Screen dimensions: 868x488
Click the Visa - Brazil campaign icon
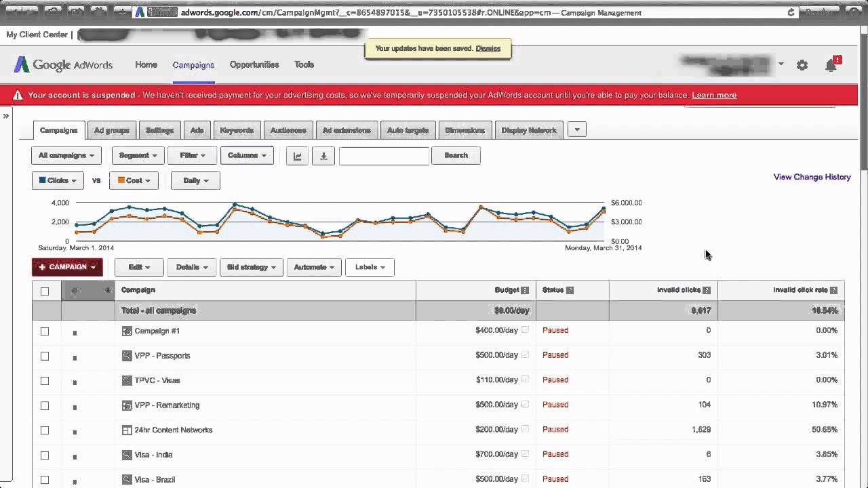[126, 479]
